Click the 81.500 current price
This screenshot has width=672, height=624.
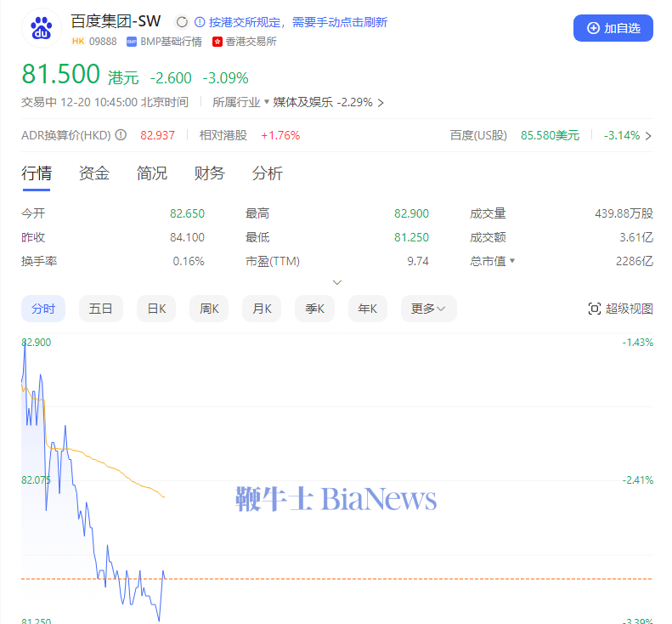pyautogui.click(x=61, y=74)
